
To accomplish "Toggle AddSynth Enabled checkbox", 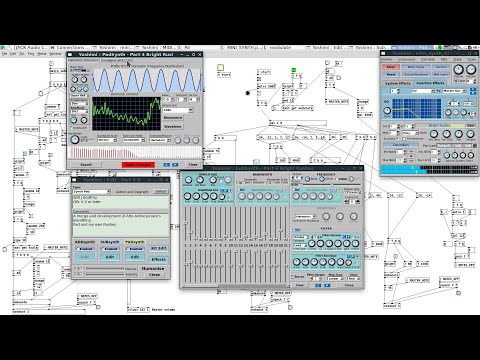I will (x=85, y=249).
